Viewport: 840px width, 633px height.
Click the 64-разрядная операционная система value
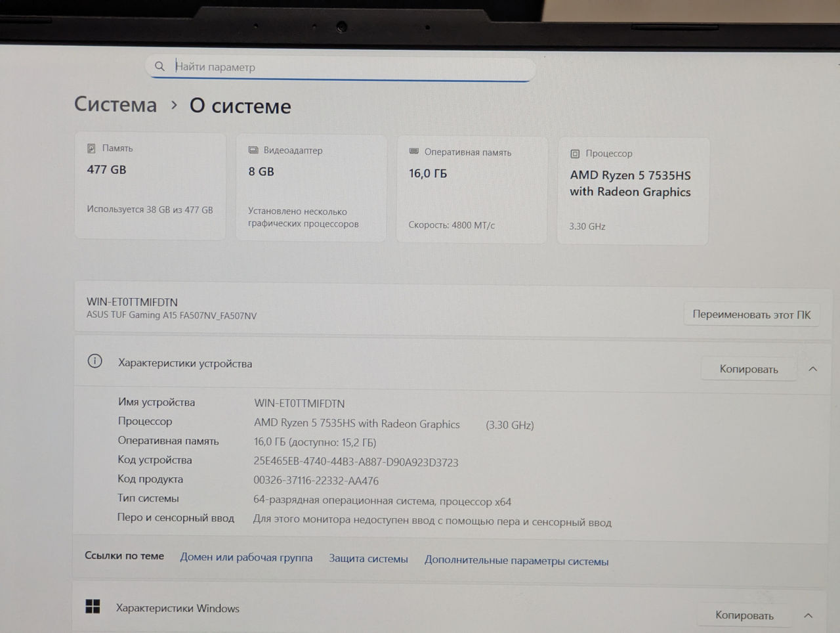pos(382,501)
